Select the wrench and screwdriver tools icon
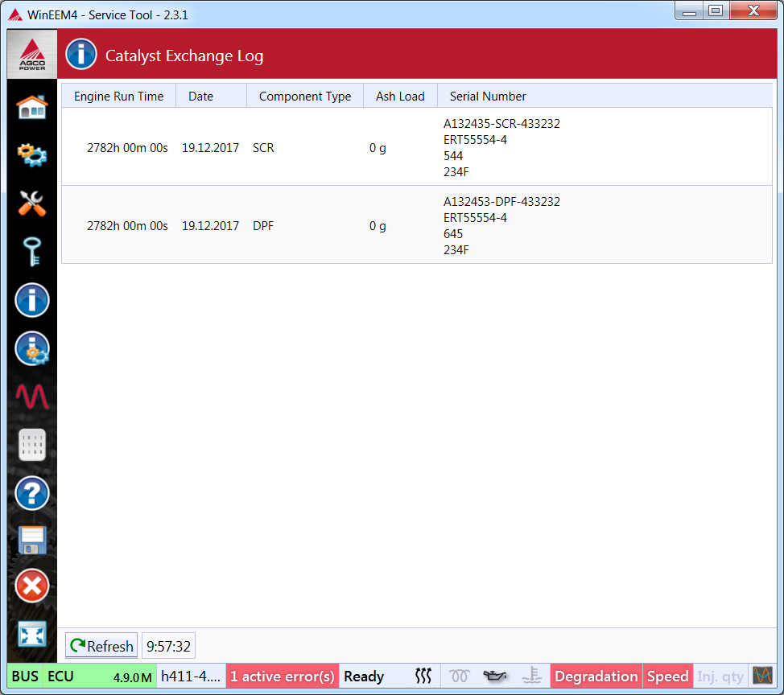The image size is (784, 695). (x=32, y=203)
